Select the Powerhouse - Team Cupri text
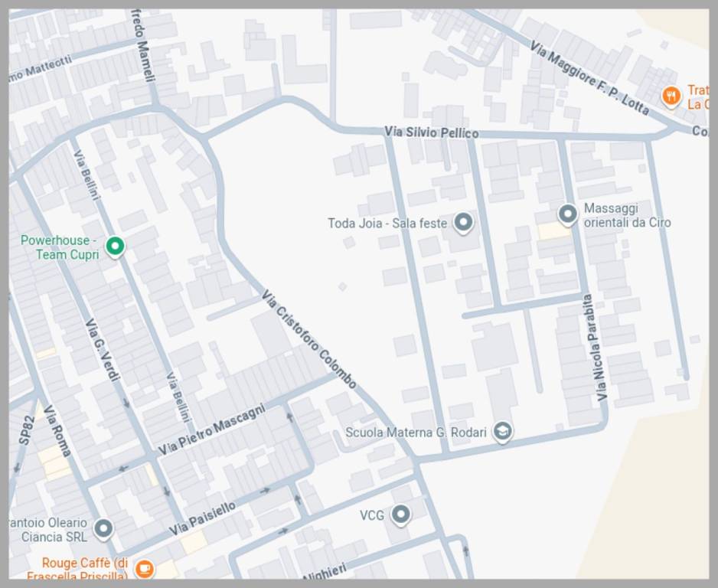 click(x=60, y=247)
